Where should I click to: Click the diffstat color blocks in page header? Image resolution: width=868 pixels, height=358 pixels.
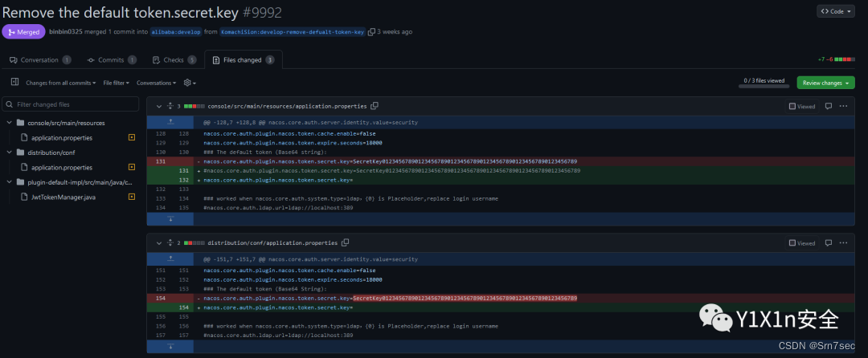(x=844, y=59)
